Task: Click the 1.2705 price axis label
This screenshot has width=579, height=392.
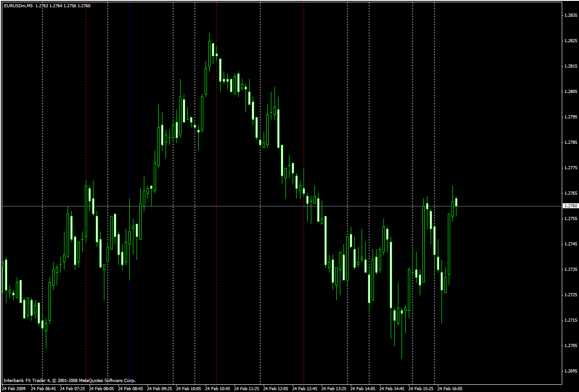Action: pyautogui.click(x=570, y=346)
